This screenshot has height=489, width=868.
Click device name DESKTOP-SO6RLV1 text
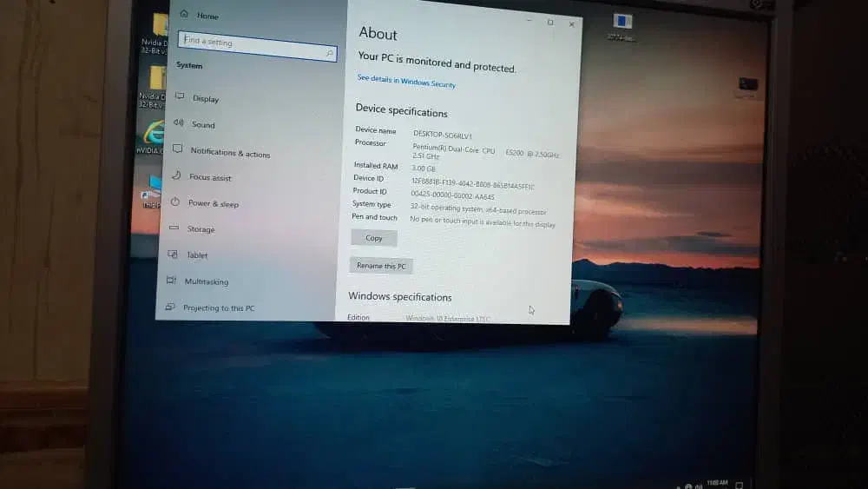tap(443, 135)
